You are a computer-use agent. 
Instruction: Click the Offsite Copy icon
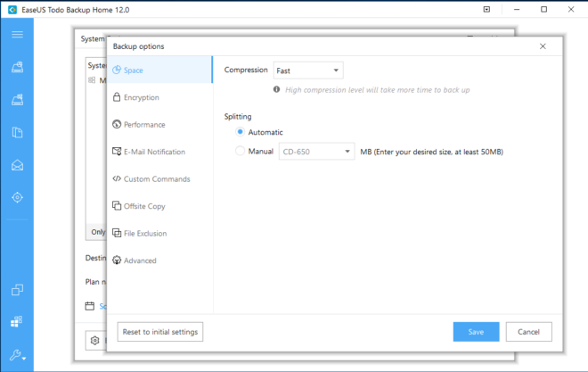click(x=117, y=206)
